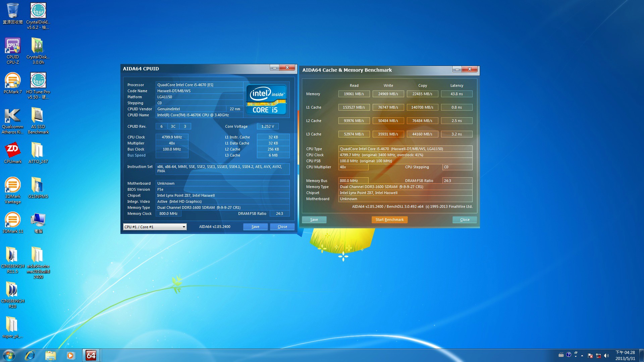Screen dimensions: 644x362
Task: Open aida64extreme285build2400 folder
Action: 38,263
